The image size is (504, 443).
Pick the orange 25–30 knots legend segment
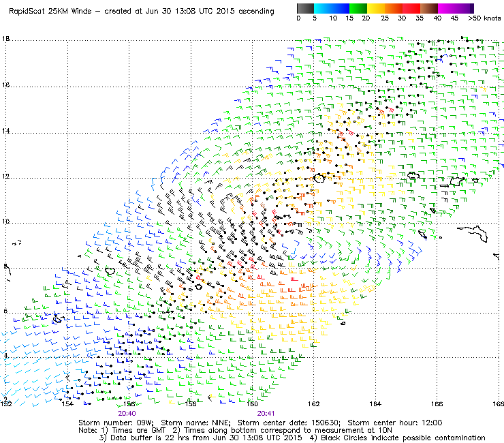394,8
